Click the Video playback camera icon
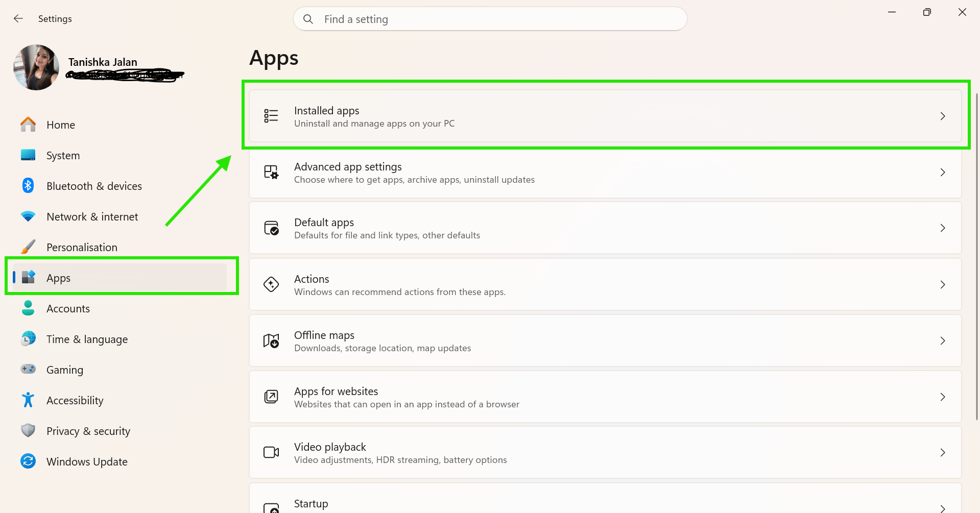This screenshot has height=513, width=980. click(x=271, y=452)
